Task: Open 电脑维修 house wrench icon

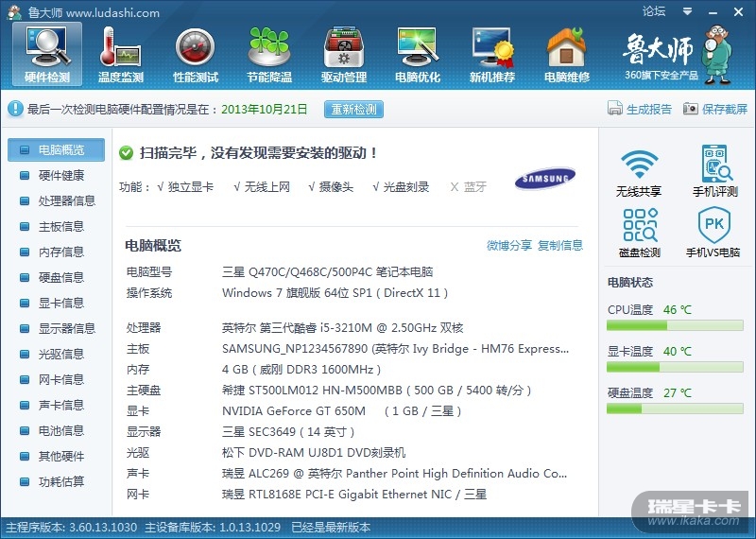Action: (x=566, y=54)
